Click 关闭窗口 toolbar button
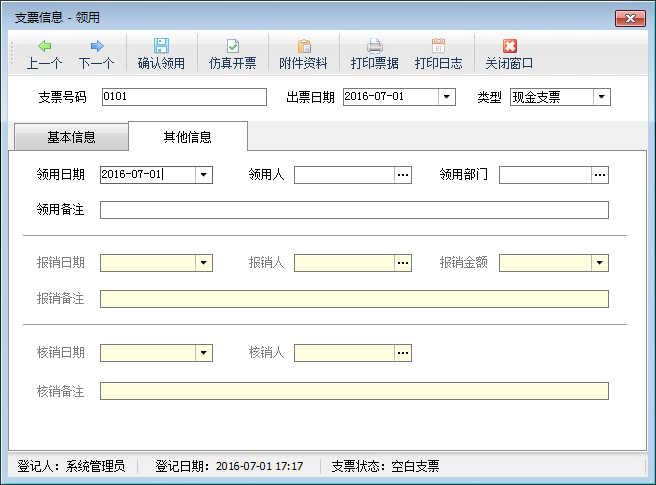This screenshot has height=485, width=656. (509, 54)
